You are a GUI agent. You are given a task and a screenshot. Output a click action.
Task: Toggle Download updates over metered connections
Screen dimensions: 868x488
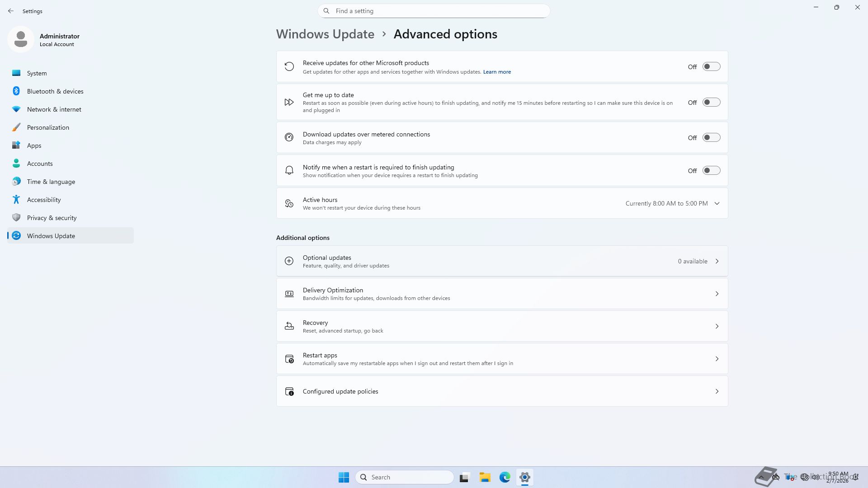(711, 137)
